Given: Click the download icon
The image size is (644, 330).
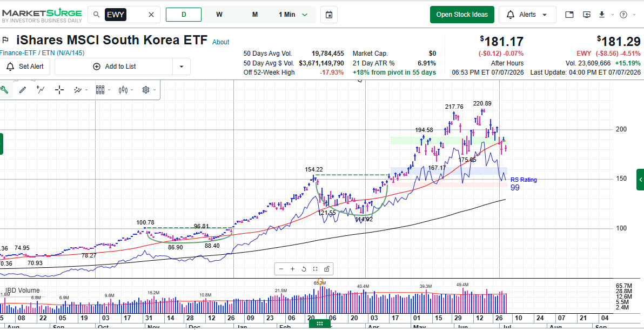Looking at the screenshot, I should [602, 15].
